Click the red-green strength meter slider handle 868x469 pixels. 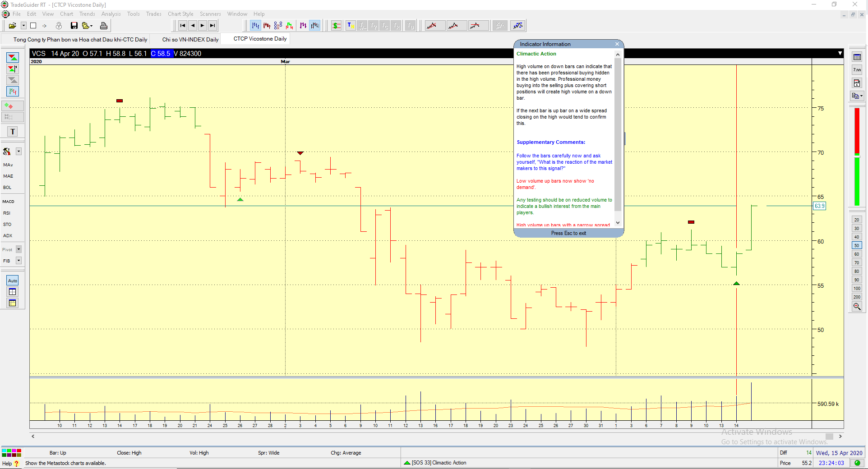(x=857, y=156)
